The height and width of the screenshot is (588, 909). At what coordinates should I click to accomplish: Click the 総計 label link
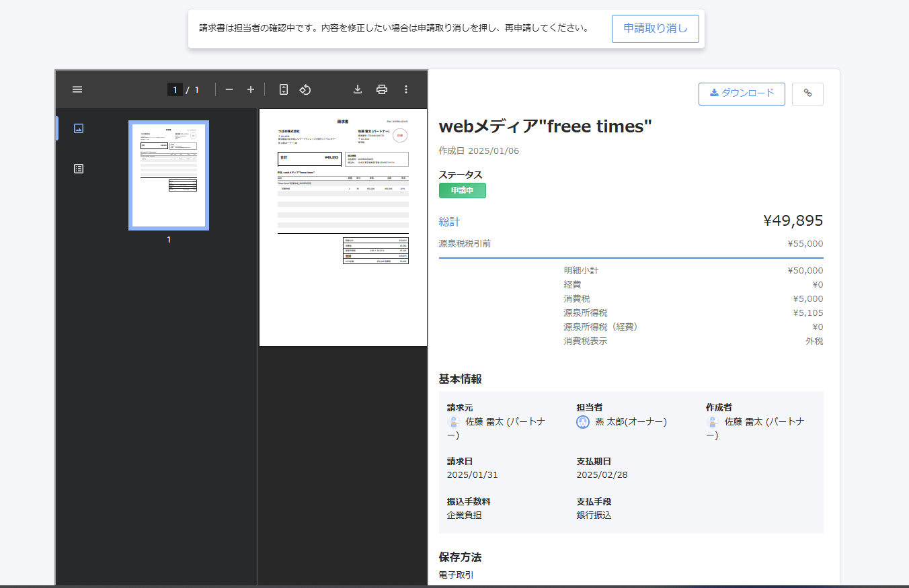pyautogui.click(x=450, y=222)
